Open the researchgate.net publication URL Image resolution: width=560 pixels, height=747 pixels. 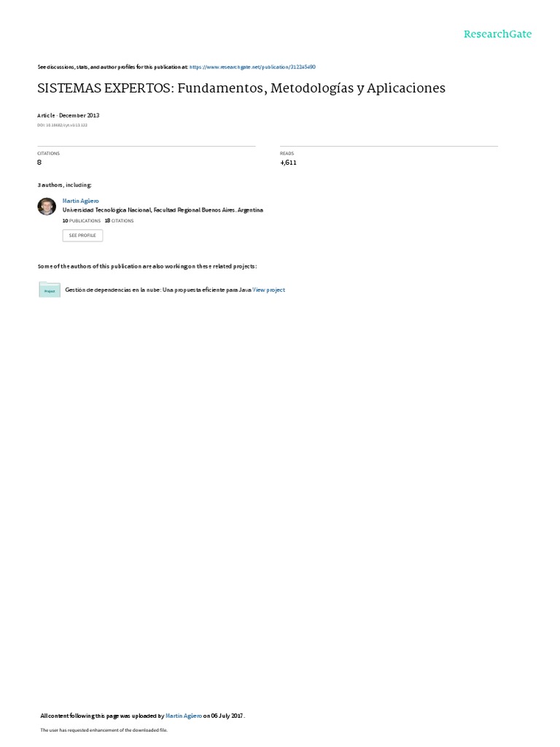pos(252,67)
